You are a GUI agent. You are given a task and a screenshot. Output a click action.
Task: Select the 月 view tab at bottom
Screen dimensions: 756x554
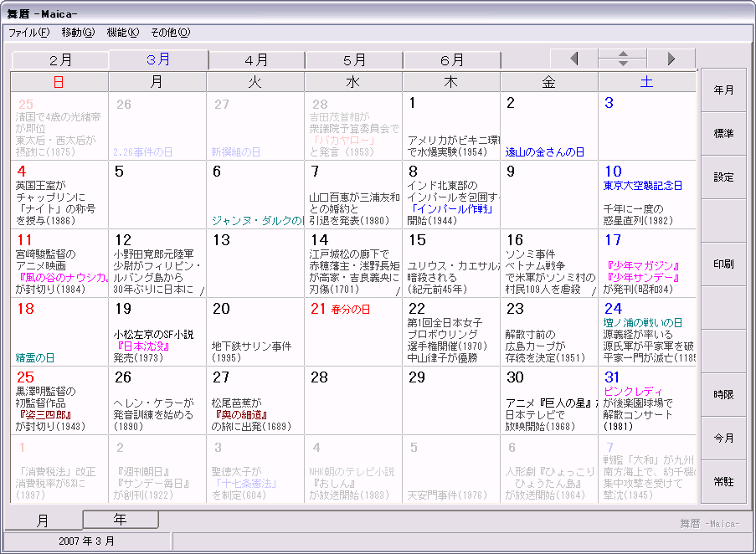44,521
